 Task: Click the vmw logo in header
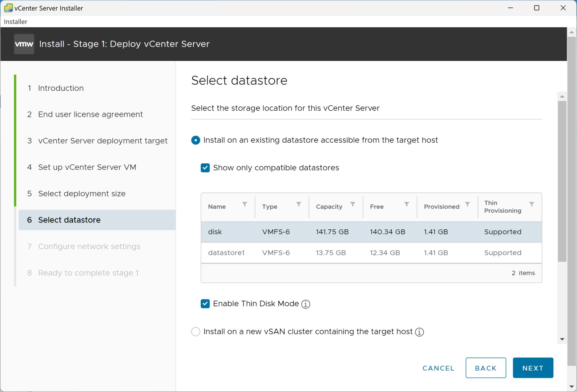pos(24,44)
